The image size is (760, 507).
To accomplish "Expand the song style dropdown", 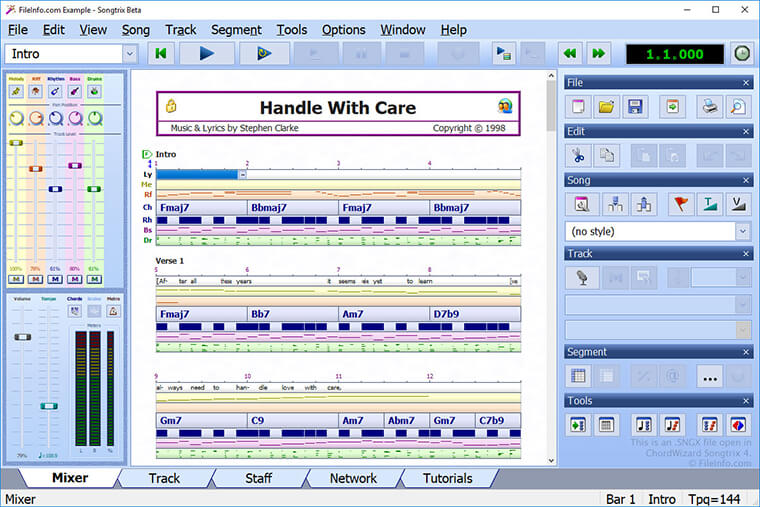I will 742,231.
